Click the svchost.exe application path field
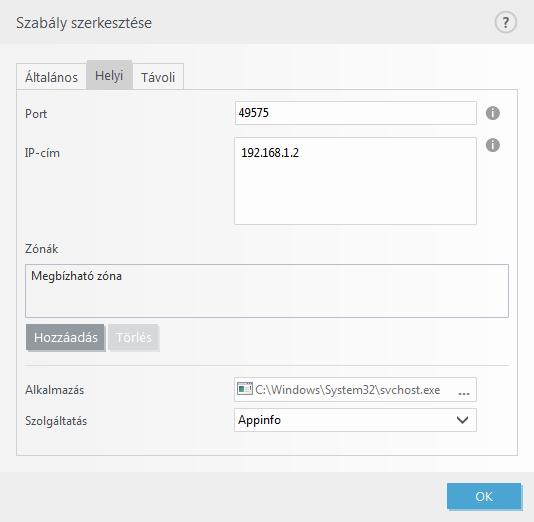Screen dimensions: 534x522 [x=355, y=389]
